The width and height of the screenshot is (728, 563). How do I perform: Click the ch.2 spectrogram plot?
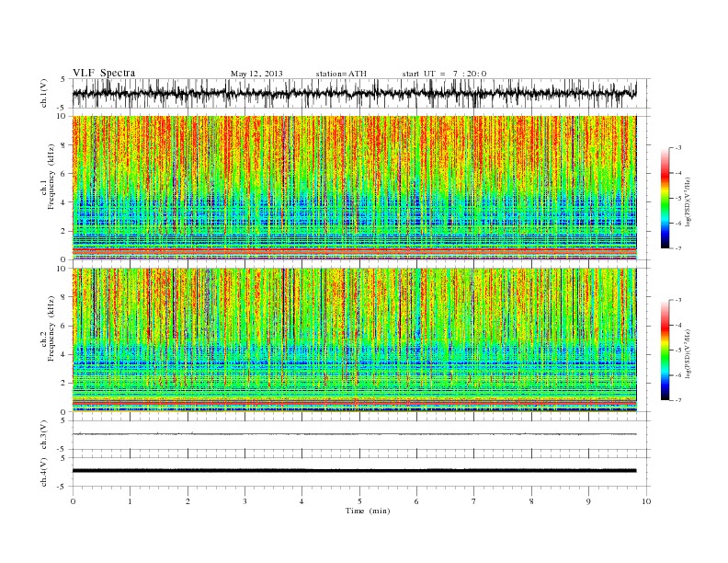point(355,340)
